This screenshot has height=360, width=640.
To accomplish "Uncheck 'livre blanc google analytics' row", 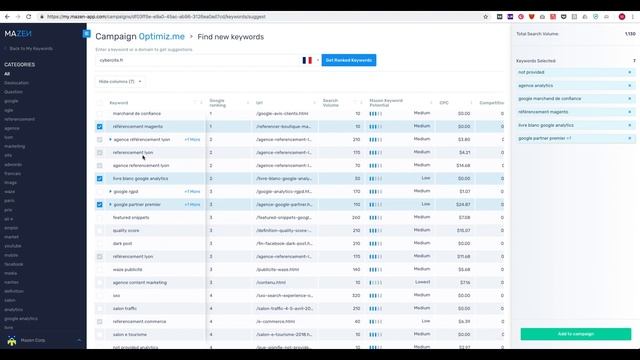I will (100, 179).
